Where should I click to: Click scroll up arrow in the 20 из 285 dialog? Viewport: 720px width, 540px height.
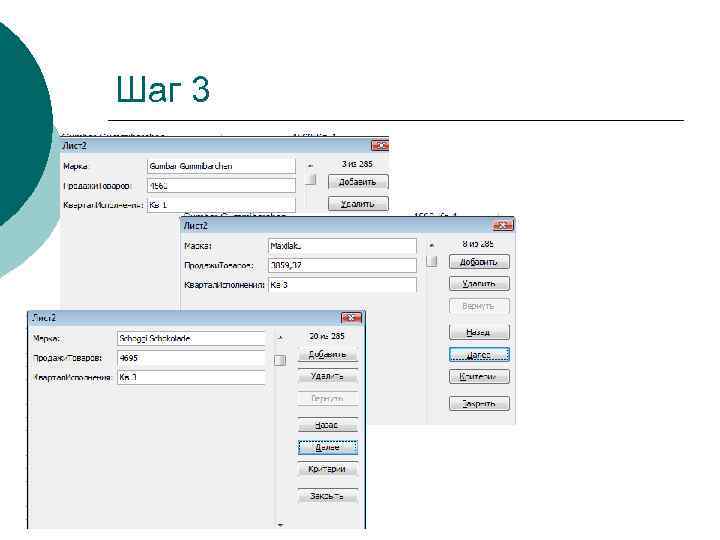click(280, 338)
